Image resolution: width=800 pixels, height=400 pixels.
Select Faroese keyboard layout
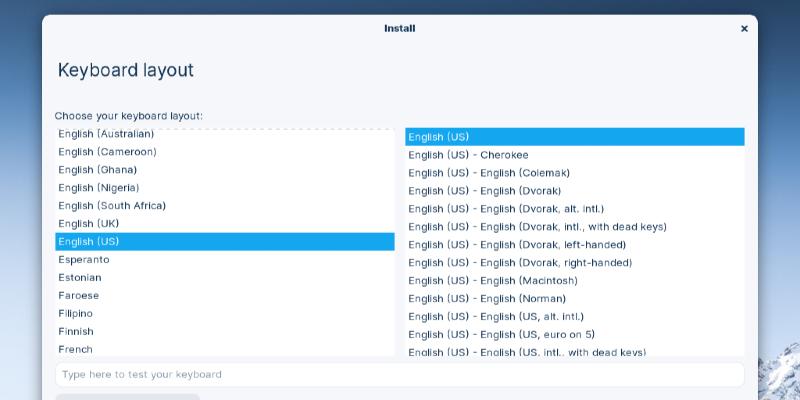coord(79,296)
